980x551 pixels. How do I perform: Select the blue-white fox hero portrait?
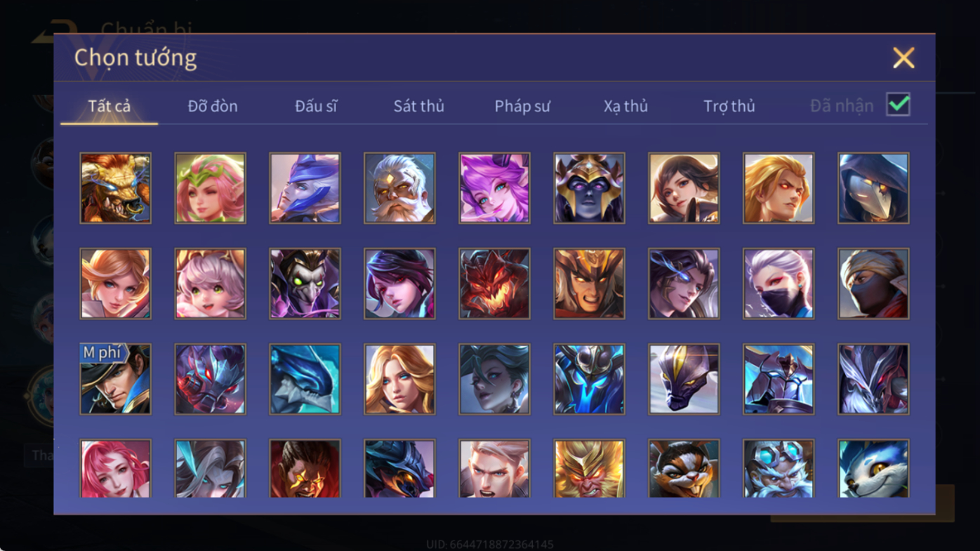[873, 468]
